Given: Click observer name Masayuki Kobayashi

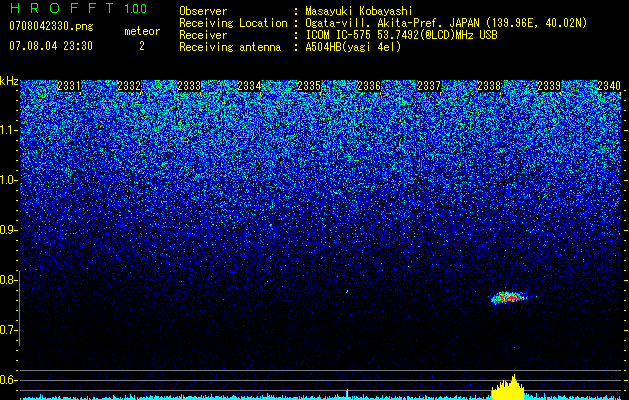Looking at the screenshot, I should click(359, 11).
